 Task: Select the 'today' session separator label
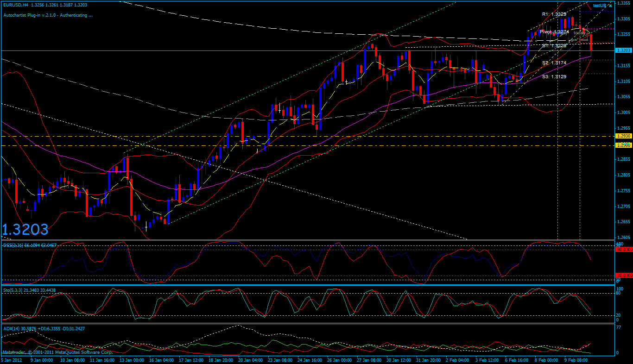coord(580,32)
